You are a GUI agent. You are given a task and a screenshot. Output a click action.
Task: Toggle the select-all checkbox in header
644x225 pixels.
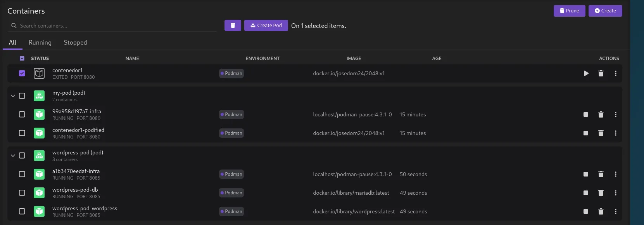[x=22, y=59]
